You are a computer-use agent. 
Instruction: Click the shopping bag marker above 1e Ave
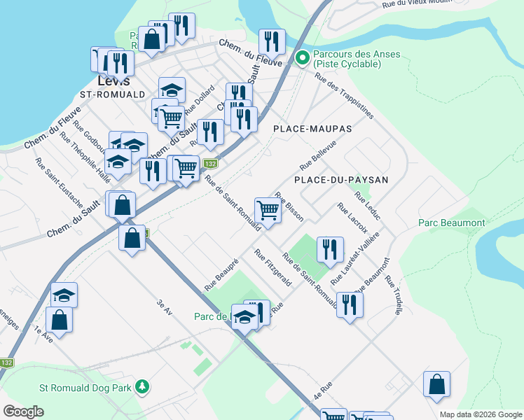coord(59,320)
